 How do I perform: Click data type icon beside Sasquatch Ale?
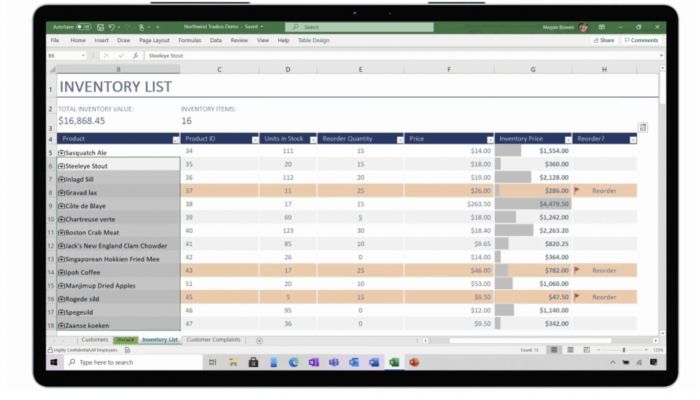click(61, 153)
